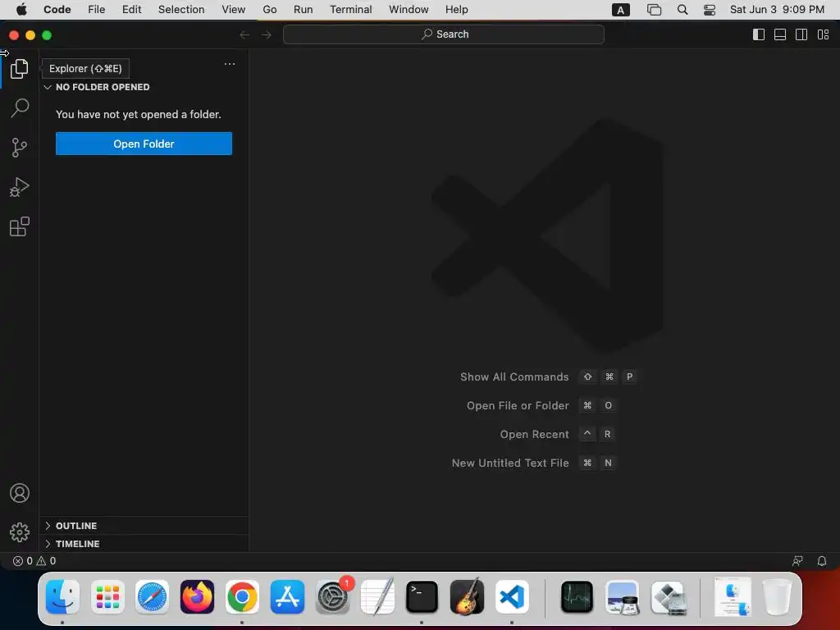The image size is (840, 630).
Task: Click the Search command center field
Action: tap(444, 34)
